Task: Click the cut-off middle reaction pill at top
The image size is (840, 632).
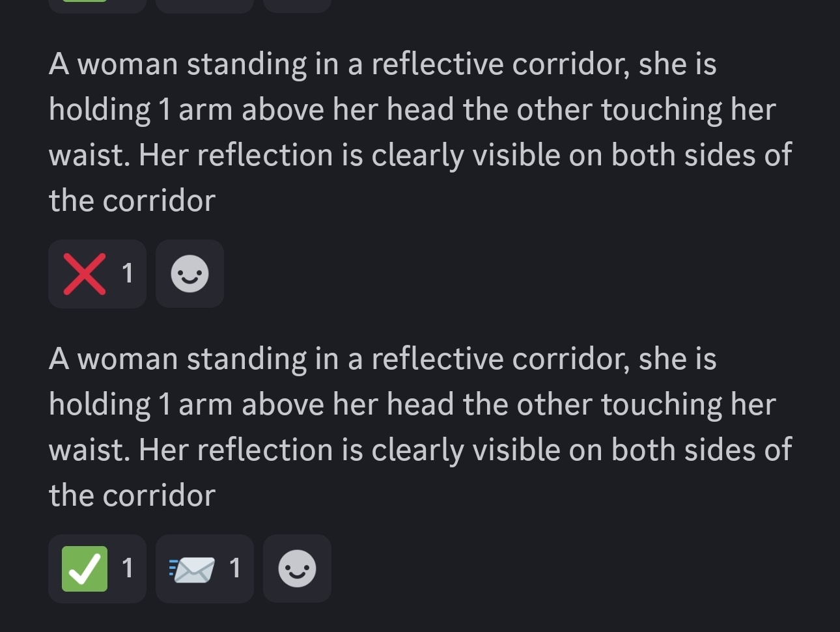Action: point(204,5)
